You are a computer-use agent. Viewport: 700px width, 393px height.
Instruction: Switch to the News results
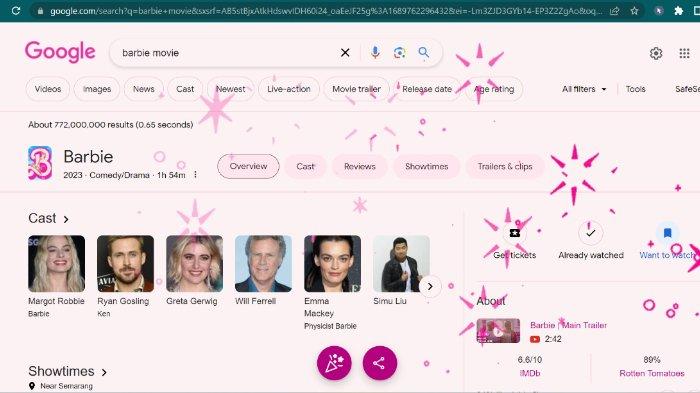pos(143,89)
